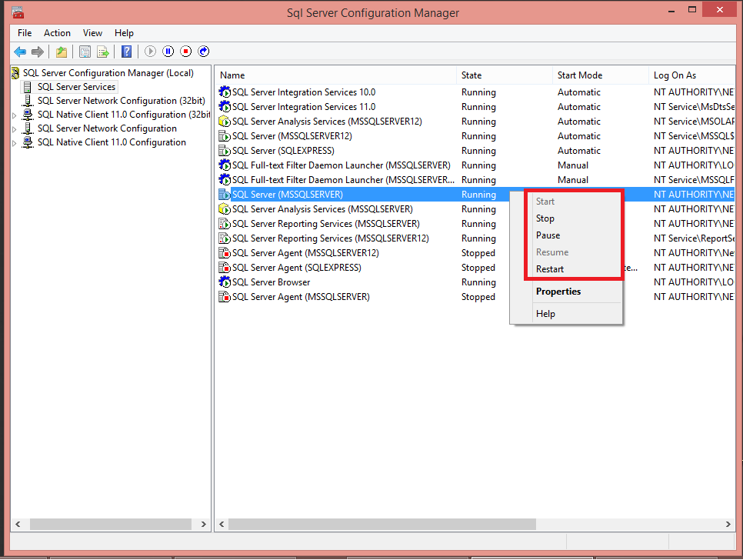Image resolution: width=743 pixels, height=560 pixels.
Task: Click the Export List toolbar icon
Action: pos(103,52)
